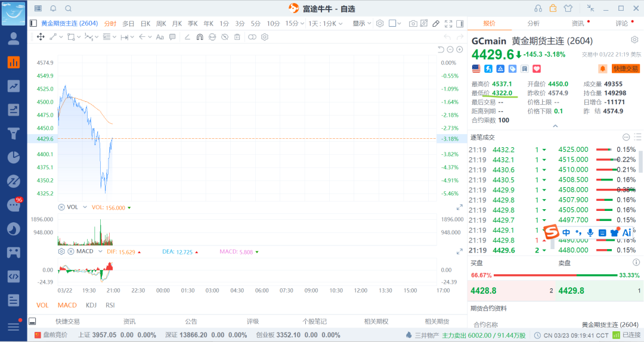
Task: Toggle the left panel in chart toolbar
Action: pyautogui.click(x=33, y=23)
